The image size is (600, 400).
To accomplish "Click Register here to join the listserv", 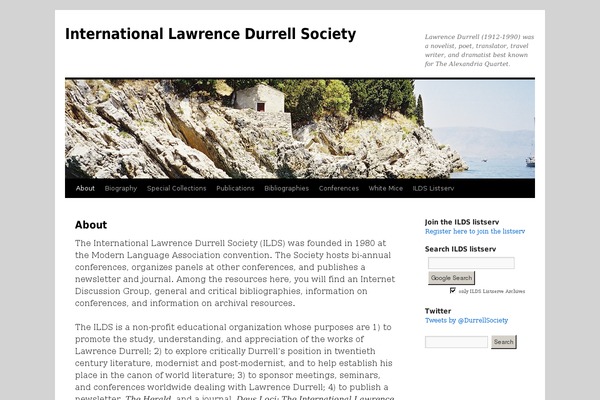I will click(475, 231).
